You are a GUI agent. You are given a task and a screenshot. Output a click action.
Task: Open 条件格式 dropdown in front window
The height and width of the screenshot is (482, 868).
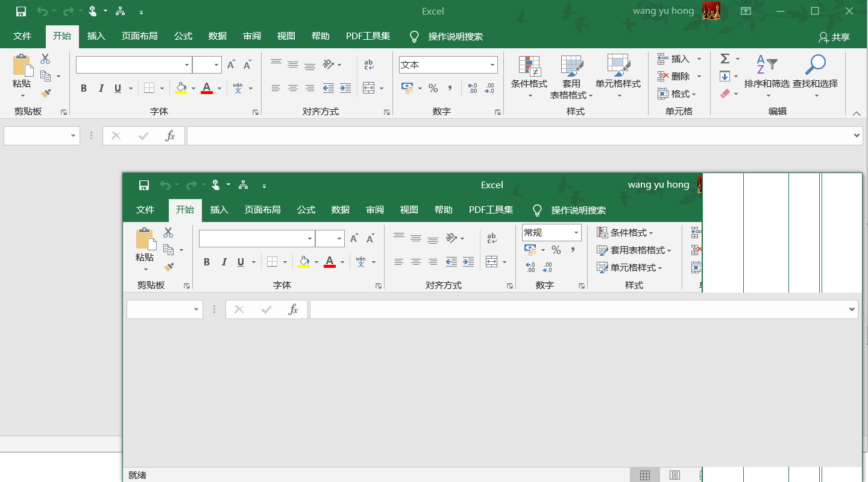(x=625, y=232)
